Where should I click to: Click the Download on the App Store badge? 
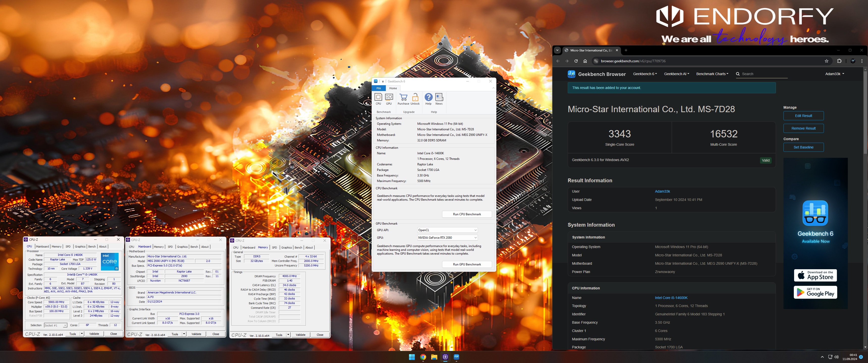coord(815,276)
